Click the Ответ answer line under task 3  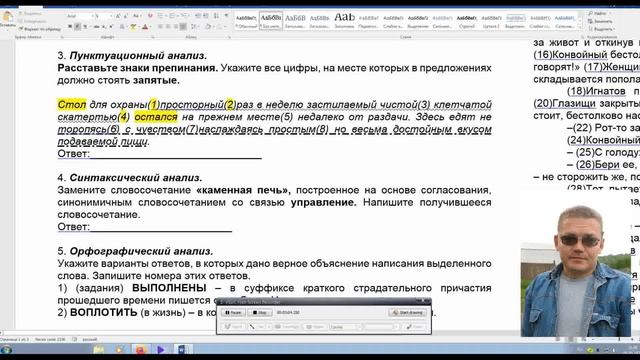[x=176, y=154]
